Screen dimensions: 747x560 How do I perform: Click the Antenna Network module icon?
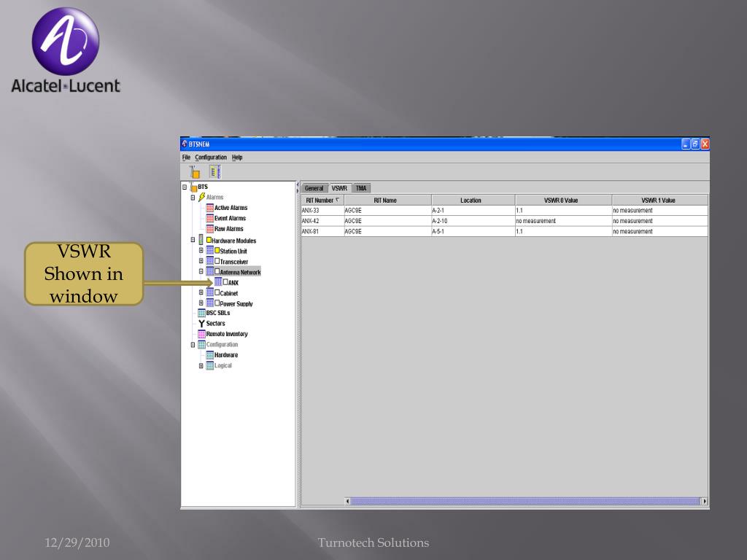[209, 271]
